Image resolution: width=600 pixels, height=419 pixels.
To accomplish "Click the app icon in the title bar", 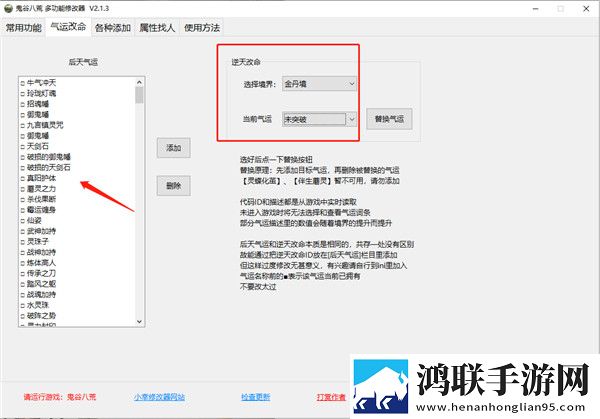I will [8, 8].
